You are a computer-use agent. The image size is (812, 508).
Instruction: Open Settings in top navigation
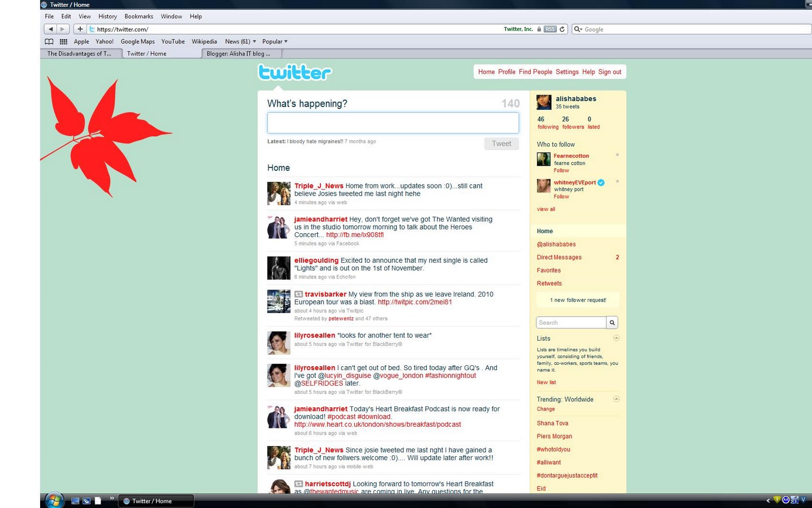(567, 72)
